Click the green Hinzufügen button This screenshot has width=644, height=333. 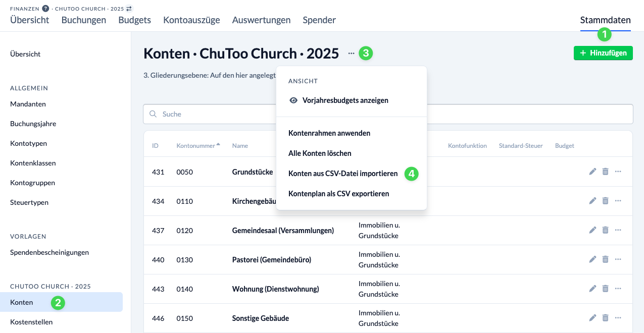click(603, 52)
